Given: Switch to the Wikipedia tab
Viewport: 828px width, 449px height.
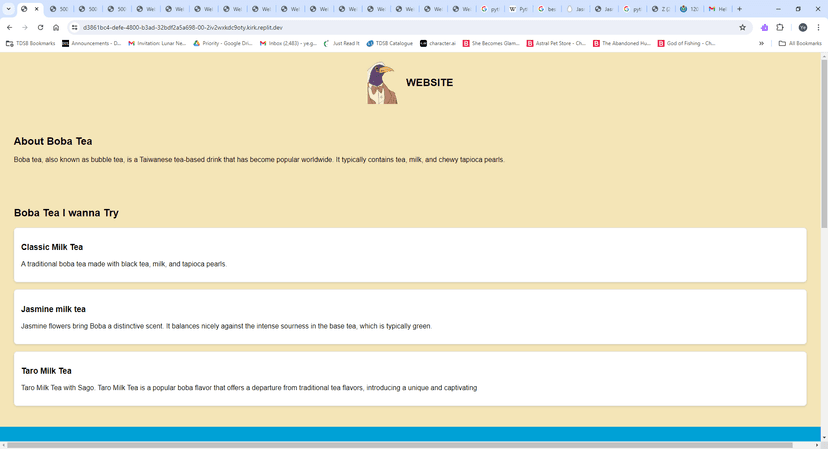Looking at the screenshot, I should point(519,9).
